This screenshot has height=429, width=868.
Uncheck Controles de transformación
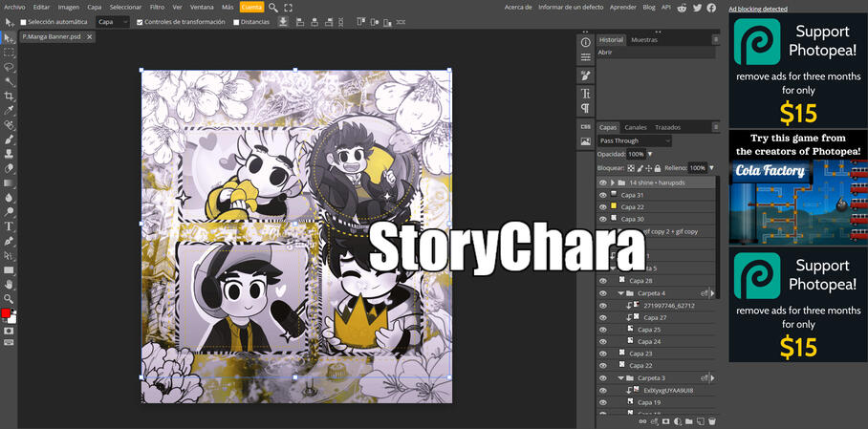141,22
